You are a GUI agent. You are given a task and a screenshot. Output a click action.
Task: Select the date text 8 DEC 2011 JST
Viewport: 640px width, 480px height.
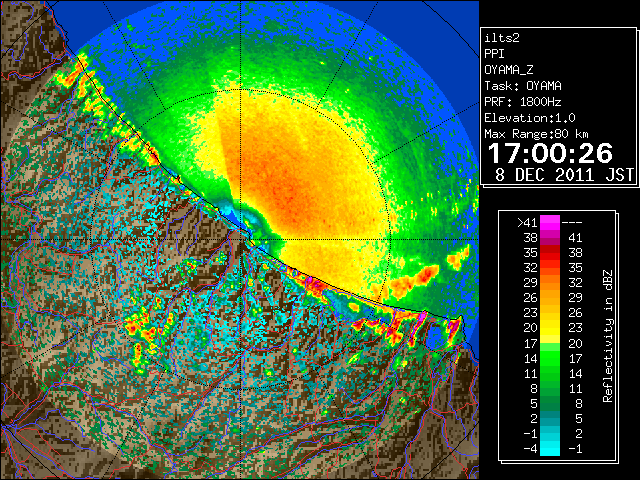564,175
